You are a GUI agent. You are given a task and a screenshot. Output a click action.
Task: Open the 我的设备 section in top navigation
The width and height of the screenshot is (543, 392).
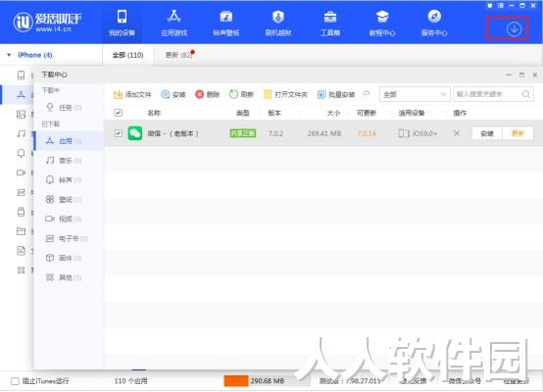click(122, 24)
